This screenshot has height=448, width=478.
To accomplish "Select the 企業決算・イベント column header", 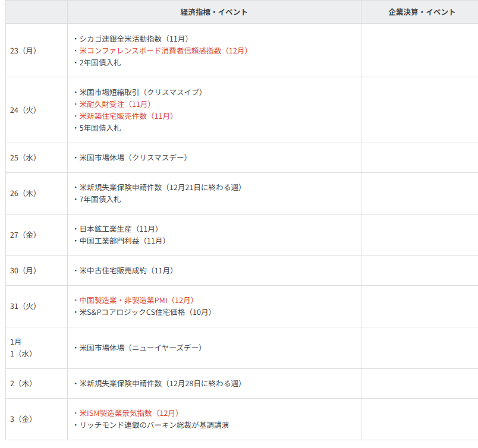I will coord(422,12).
